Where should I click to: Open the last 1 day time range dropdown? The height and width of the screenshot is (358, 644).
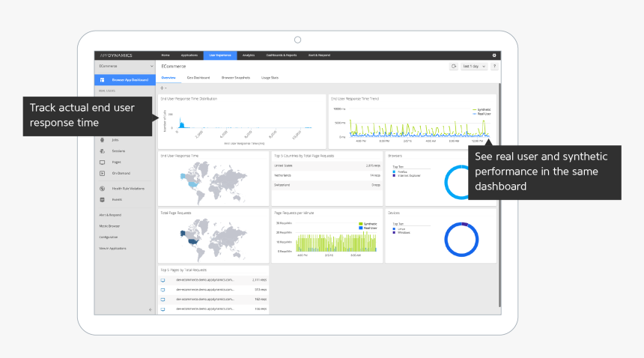click(475, 67)
